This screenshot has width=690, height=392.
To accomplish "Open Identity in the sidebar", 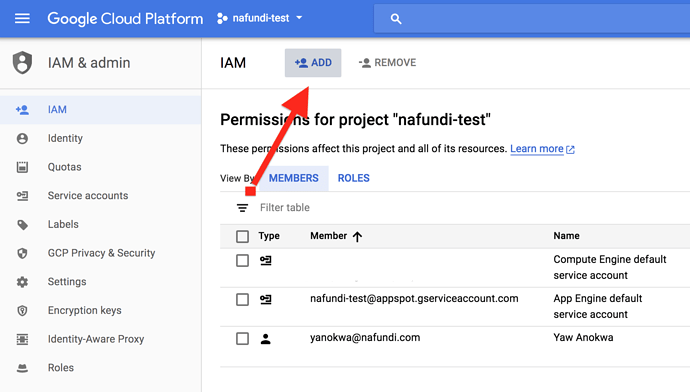I will coord(100,139).
